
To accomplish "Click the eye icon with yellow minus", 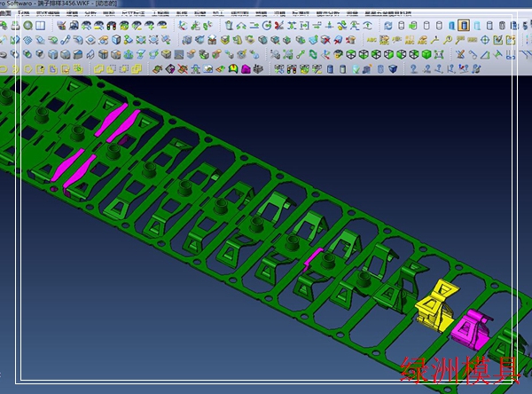I will pyautogui.click(x=162, y=26).
